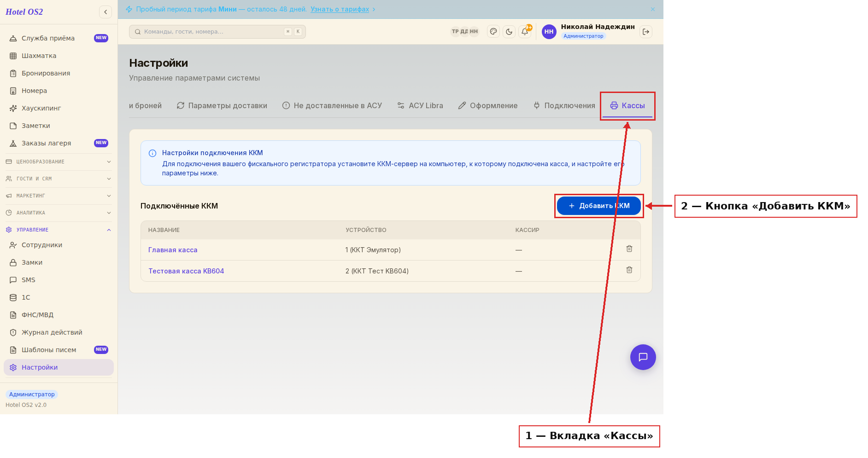Expand the Маркетинг group
This screenshot has width=868, height=458.
coord(59,196)
